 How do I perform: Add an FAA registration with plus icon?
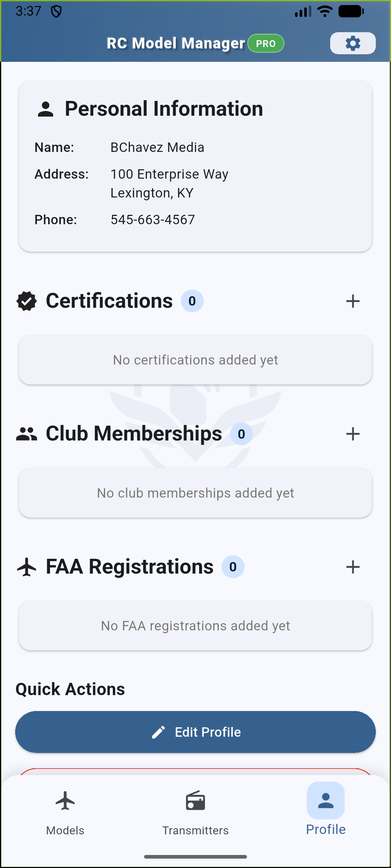[x=353, y=567]
